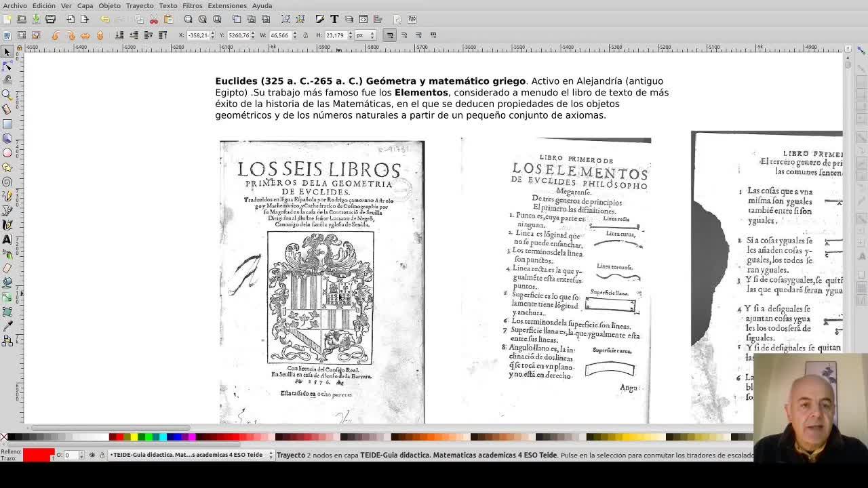868x488 pixels.
Task: Click the Print icon
Action: point(50,19)
